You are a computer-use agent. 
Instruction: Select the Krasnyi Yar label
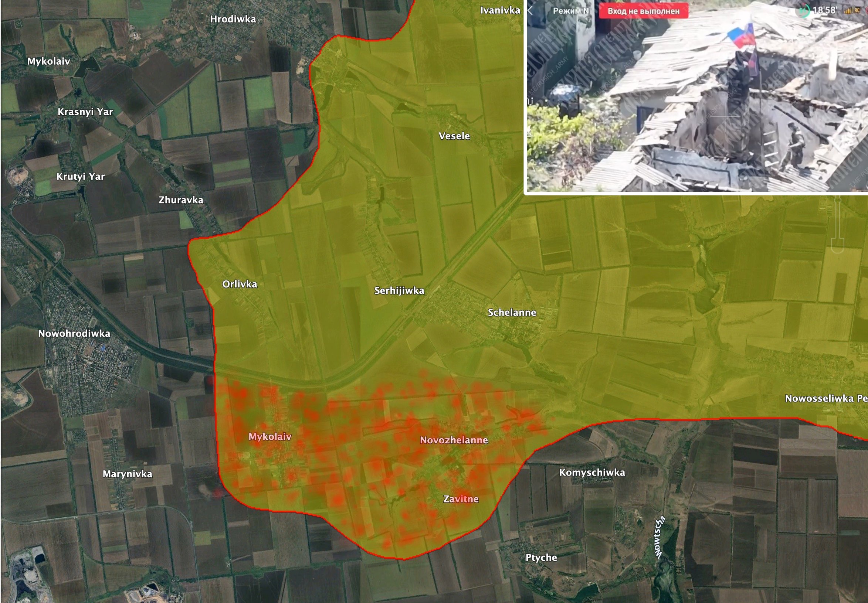tap(85, 112)
